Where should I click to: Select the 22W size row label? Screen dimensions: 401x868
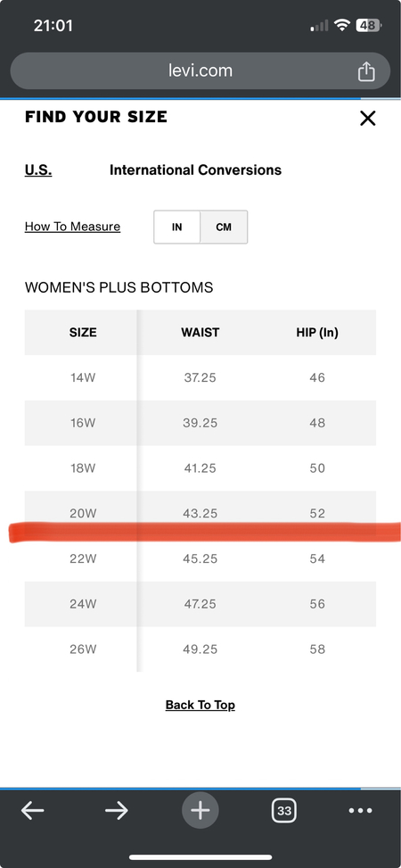(x=83, y=559)
